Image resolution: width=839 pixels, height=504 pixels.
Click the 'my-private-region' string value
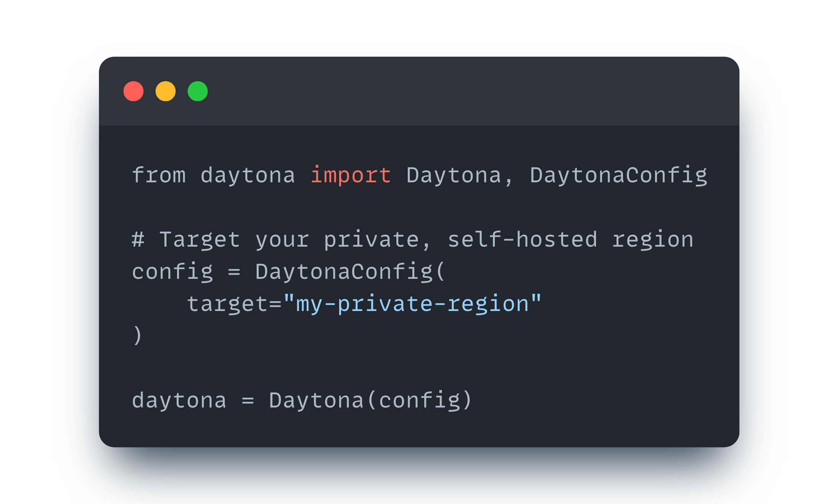412,304
